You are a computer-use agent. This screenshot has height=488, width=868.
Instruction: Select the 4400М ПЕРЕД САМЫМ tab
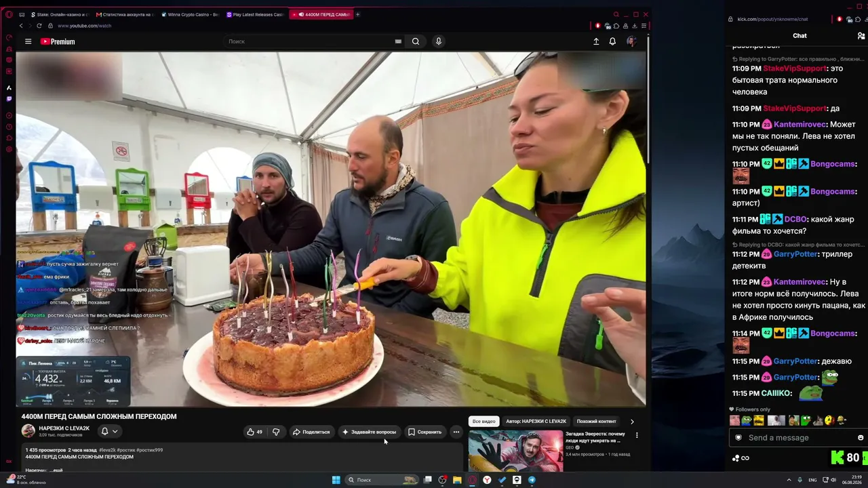click(321, 14)
